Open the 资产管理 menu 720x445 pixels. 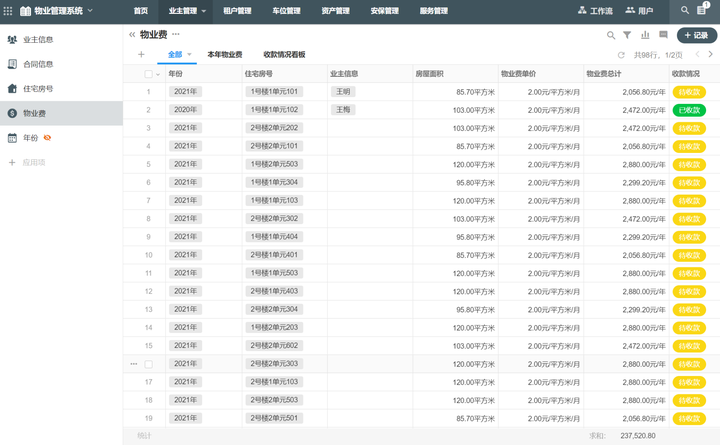pyautogui.click(x=335, y=11)
